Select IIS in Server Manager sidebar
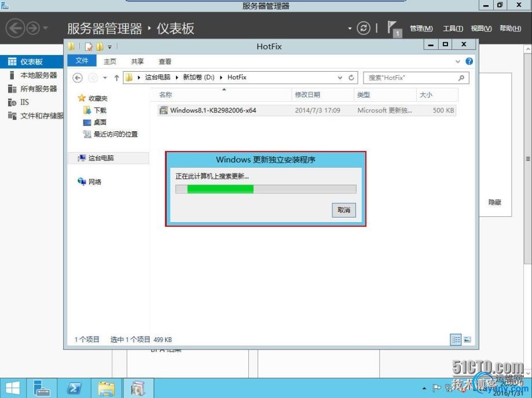The height and width of the screenshot is (398, 532). (x=32, y=102)
